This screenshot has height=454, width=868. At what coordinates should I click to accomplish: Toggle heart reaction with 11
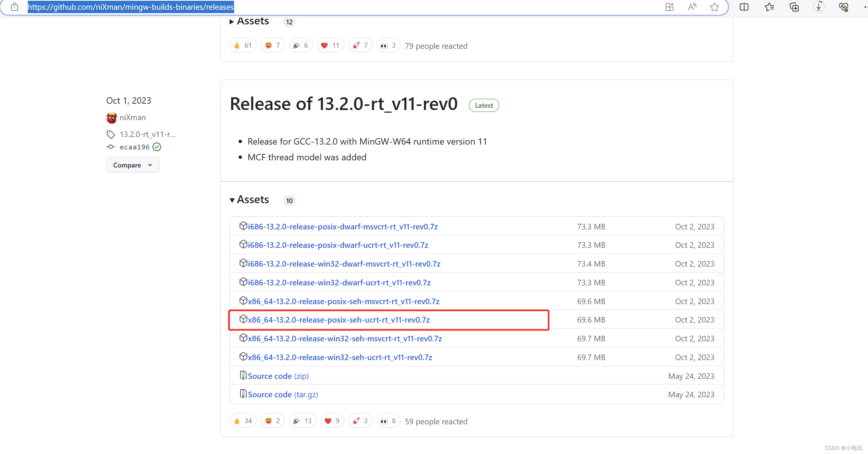[330, 45]
